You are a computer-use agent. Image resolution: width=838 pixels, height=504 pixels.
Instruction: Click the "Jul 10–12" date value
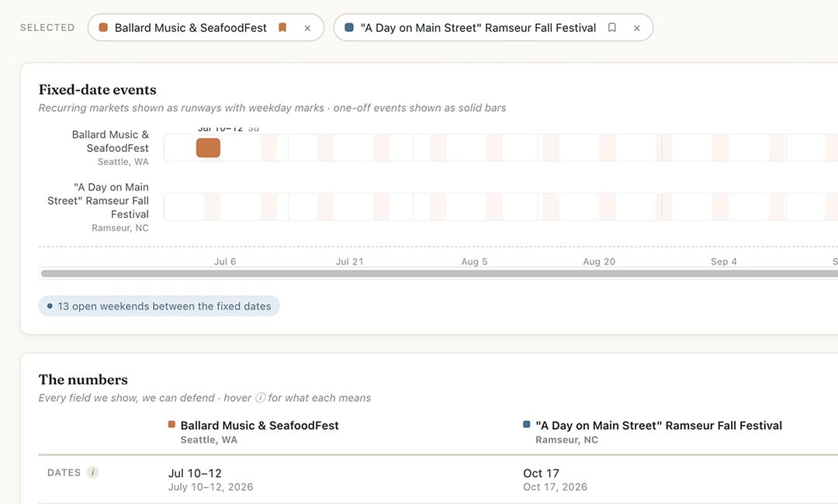(195, 473)
